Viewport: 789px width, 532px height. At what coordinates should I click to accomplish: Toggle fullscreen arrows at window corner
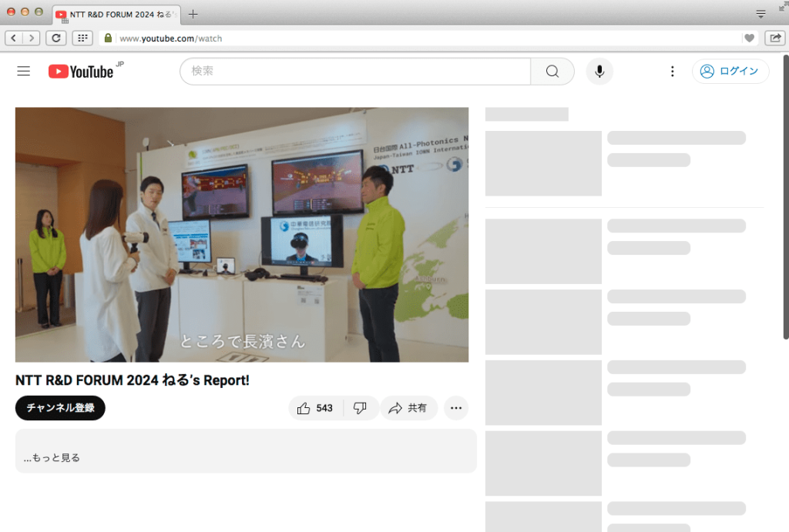(784, 6)
